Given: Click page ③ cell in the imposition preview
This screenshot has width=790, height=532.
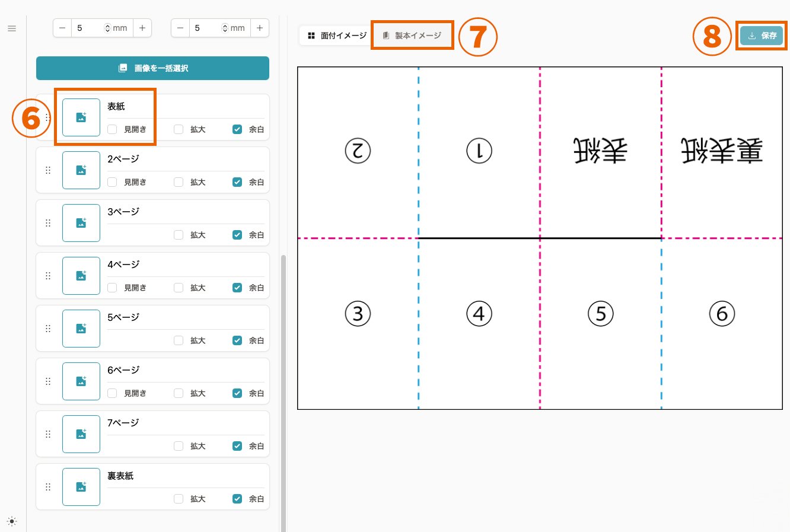Looking at the screenshot, I should point(358,324).
